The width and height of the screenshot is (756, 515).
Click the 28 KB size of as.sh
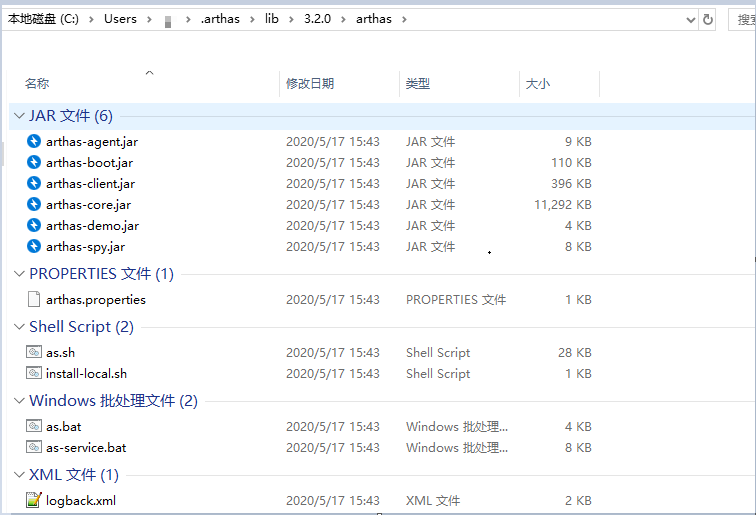pyautogui.click(x=575, y=352)
